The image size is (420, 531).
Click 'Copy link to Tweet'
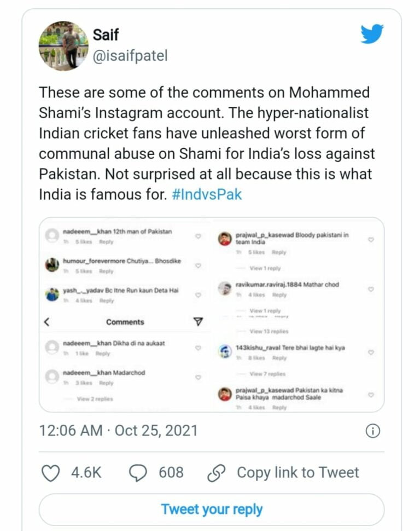[297, 473]
